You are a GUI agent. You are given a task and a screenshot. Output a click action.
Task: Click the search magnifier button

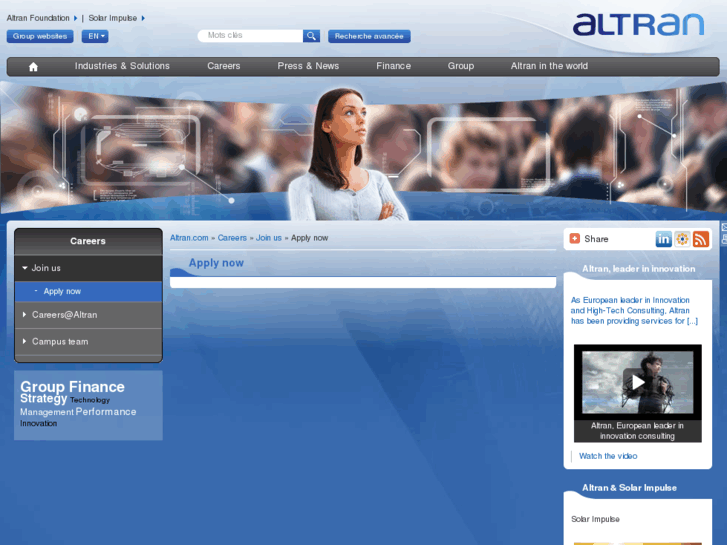click(x=311, y=36)
